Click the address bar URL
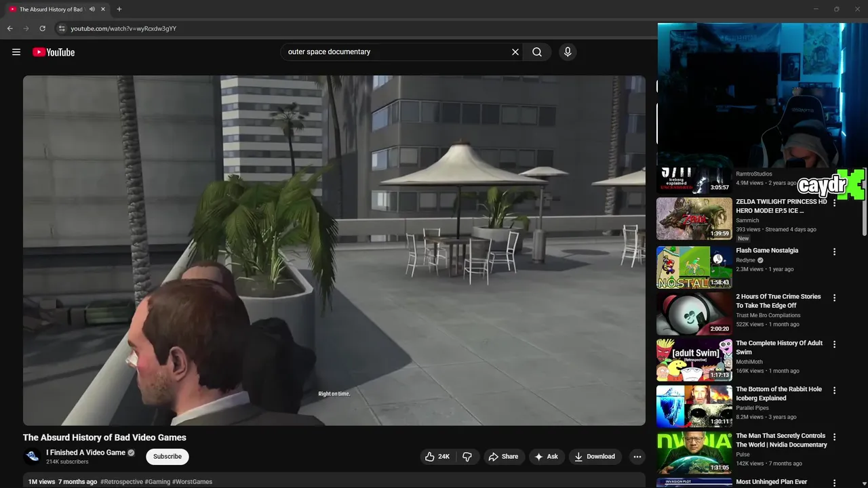The height and width of the screenshot is (488, 868). pos(123,28)
